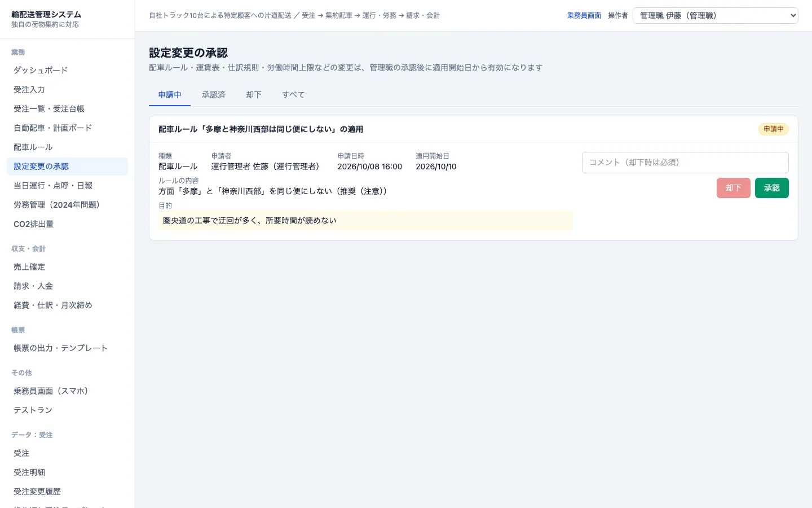Open 売上確定 in the sidebar
812x508 pixels.
68,267
